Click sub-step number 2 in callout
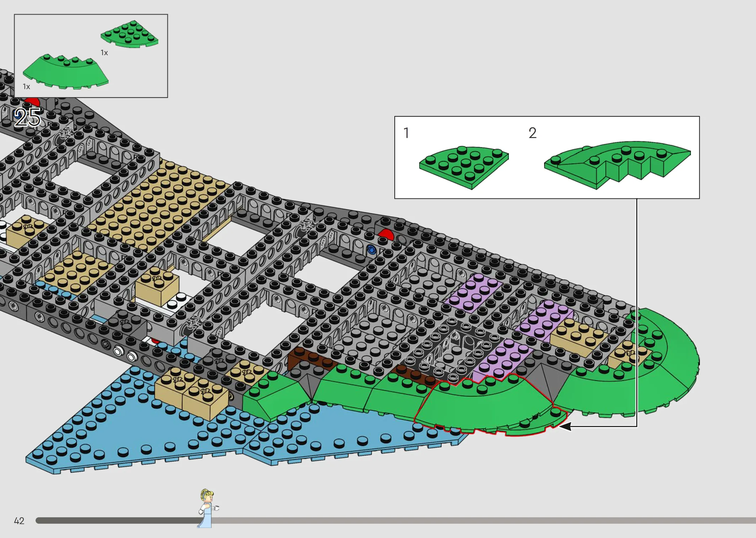 [x=532, y=133]
